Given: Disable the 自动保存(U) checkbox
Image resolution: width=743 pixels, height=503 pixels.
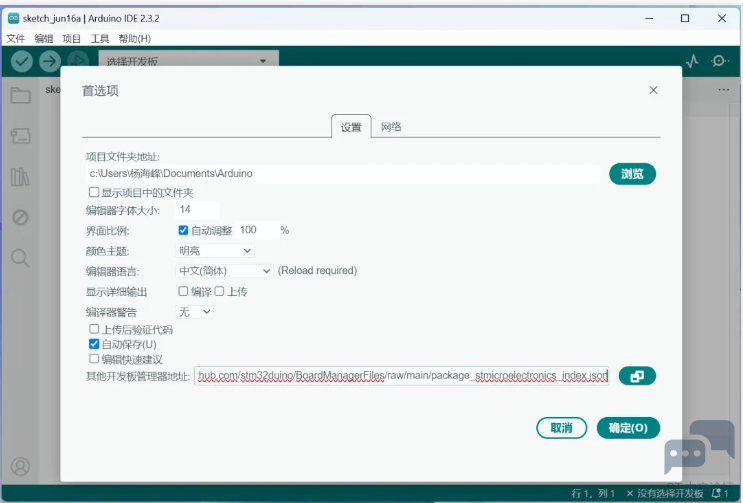Looking at the screenshot, I should tap(94, 344).
